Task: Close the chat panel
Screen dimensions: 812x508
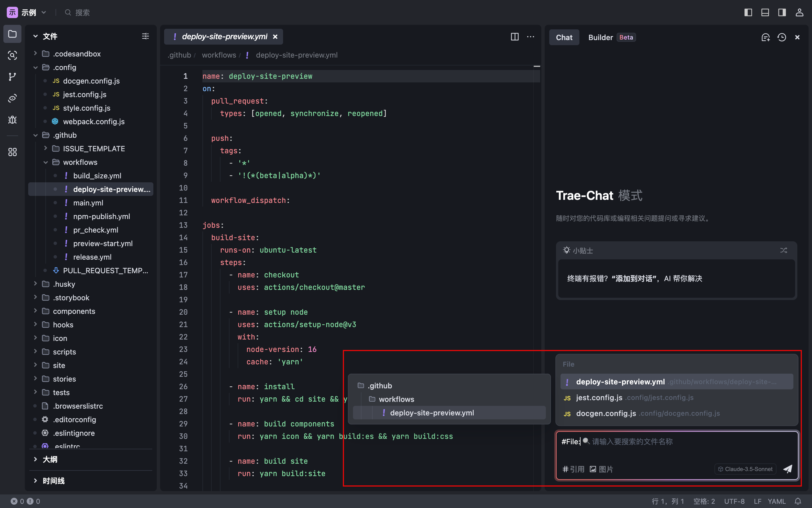Action: (798, 37)
